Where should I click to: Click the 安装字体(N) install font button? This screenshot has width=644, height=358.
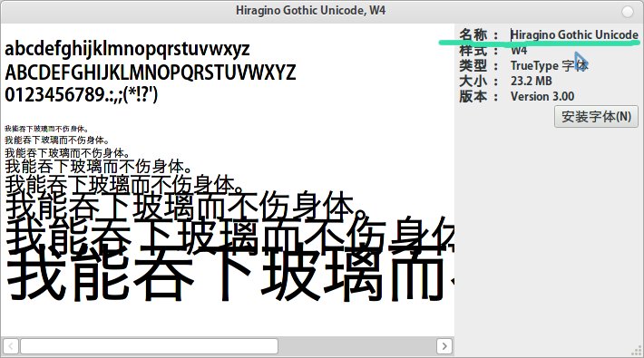tap(596, 117)
